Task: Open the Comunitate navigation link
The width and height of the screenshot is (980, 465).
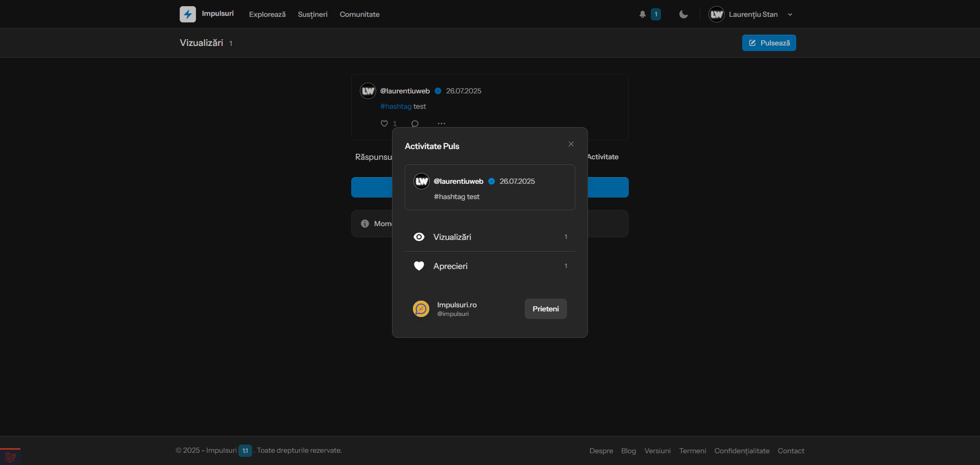Action: coord(359,14)
